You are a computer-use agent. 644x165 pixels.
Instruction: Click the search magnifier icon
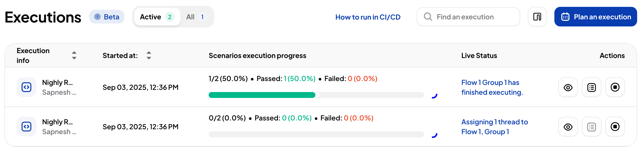click(x=428, y=17)
